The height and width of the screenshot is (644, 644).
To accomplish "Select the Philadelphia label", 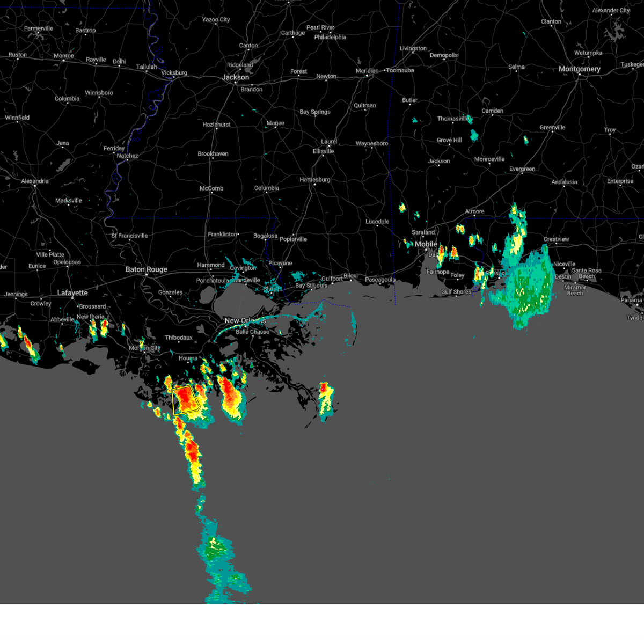I will tap(330, 38).
